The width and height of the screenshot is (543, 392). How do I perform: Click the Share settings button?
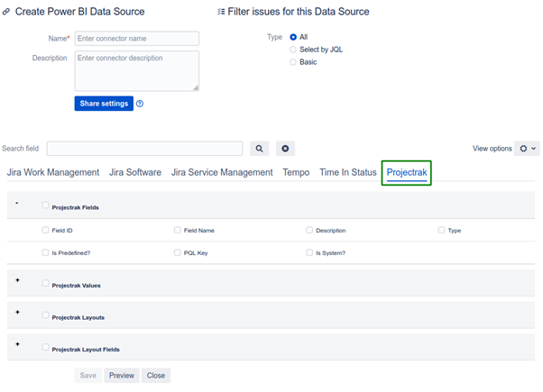click(104, 104)
